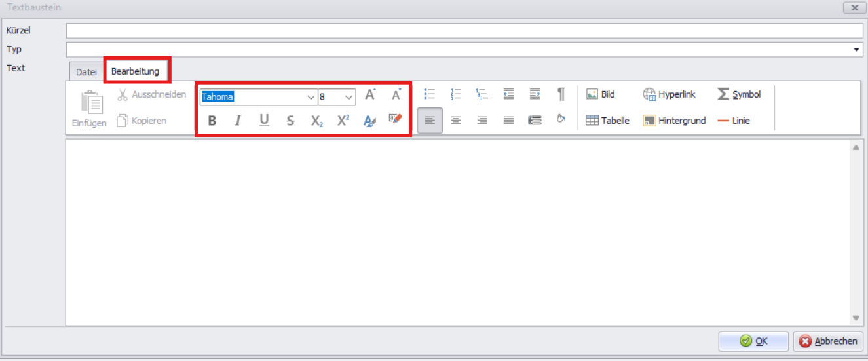The height and width of the screenshot is (361, 868).
Task: Toggle underline formatting
Action: coord(264,121)
